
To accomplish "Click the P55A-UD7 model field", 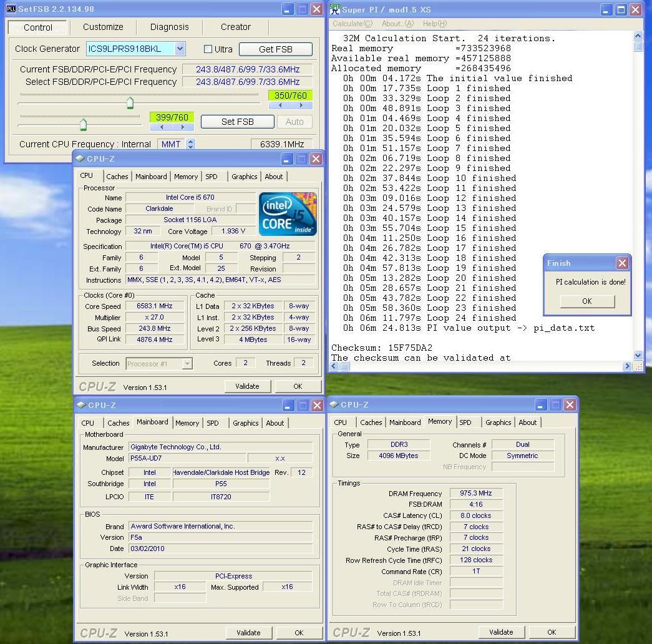I will point(187,458).
